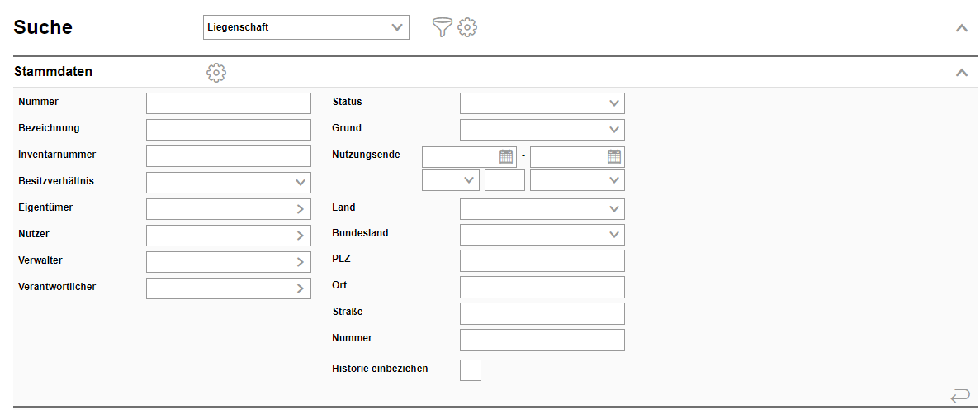Click the Ort input field
Screen dimensions: 980x410
[x=542, y=288]
